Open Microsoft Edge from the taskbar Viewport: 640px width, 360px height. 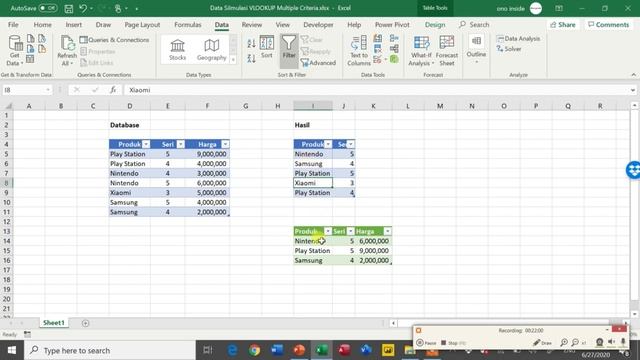(233, 350)
